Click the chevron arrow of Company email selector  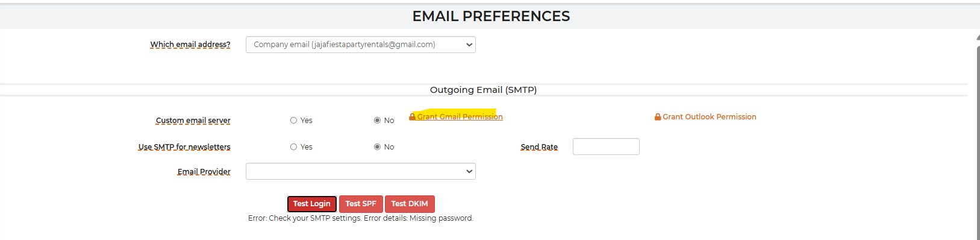tap(469, 45)
